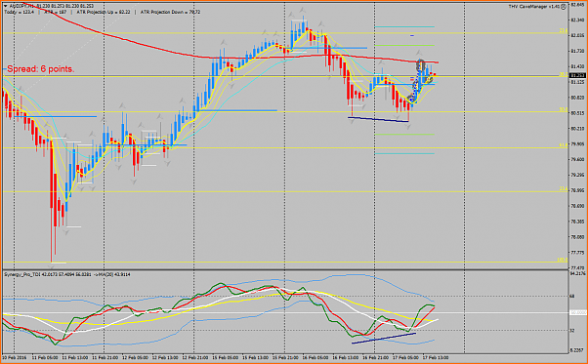Click the 81.730 price scale value
Image resolution: width=588 pixels, height=364 pixels.
577,51
